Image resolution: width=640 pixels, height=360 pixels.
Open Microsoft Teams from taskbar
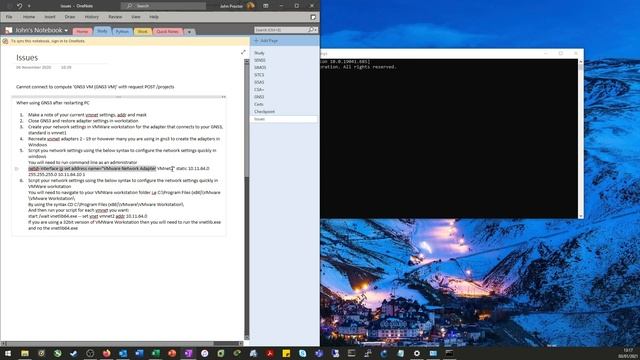[x=319, y=353]
